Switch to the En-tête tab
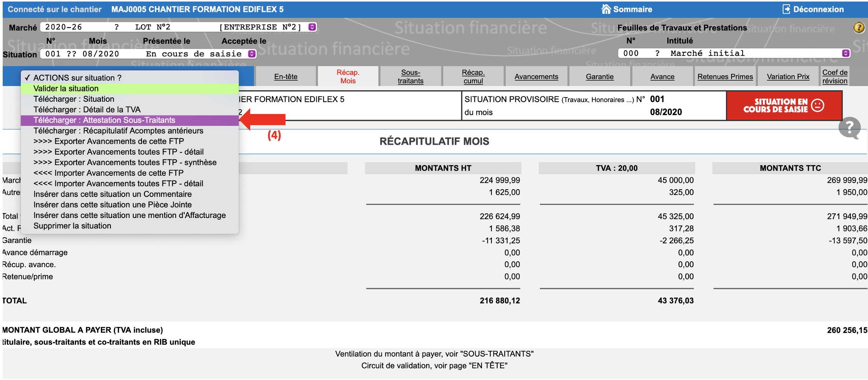This screenshot has width=868, height=380. (285, 77)
